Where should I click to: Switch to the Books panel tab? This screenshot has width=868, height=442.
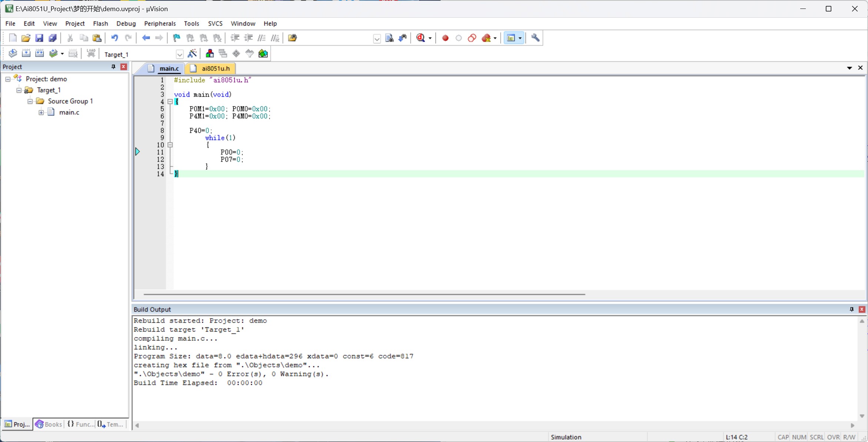tap(49, 424)
